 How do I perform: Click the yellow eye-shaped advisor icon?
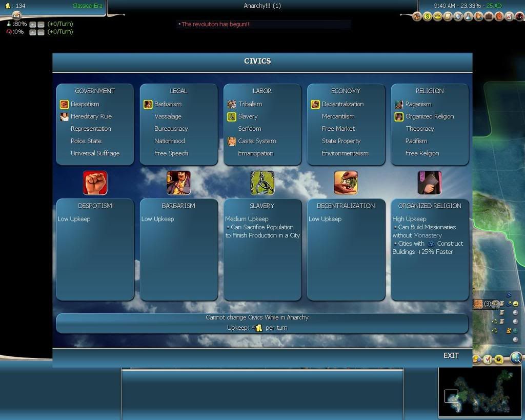tap(438, 16)
